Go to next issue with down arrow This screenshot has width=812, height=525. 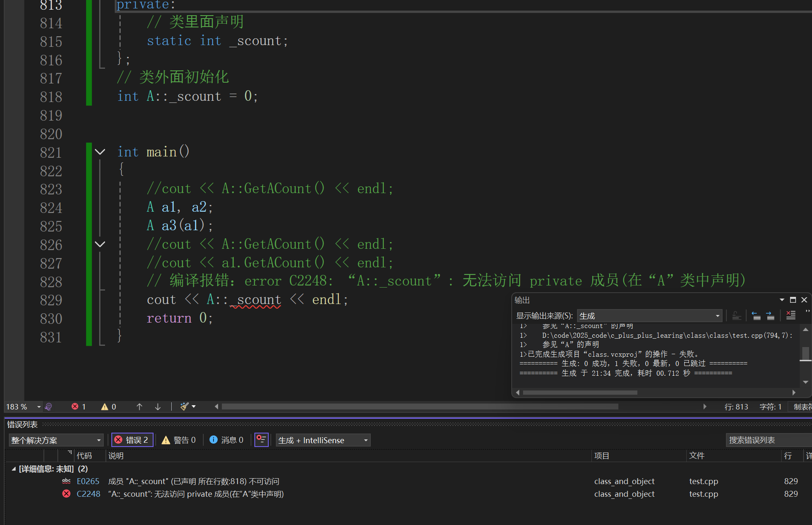(158, 407)
